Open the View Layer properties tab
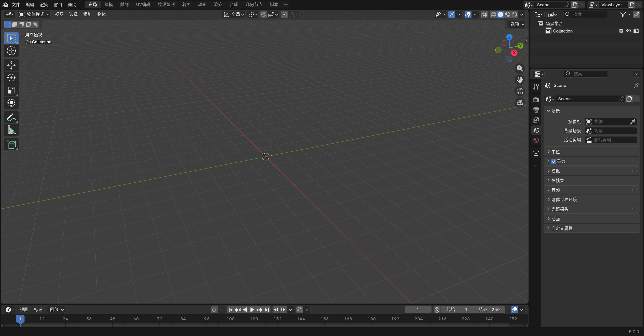Image resolution: width=644 pixels, height=336 pixels. coord(536,120)
